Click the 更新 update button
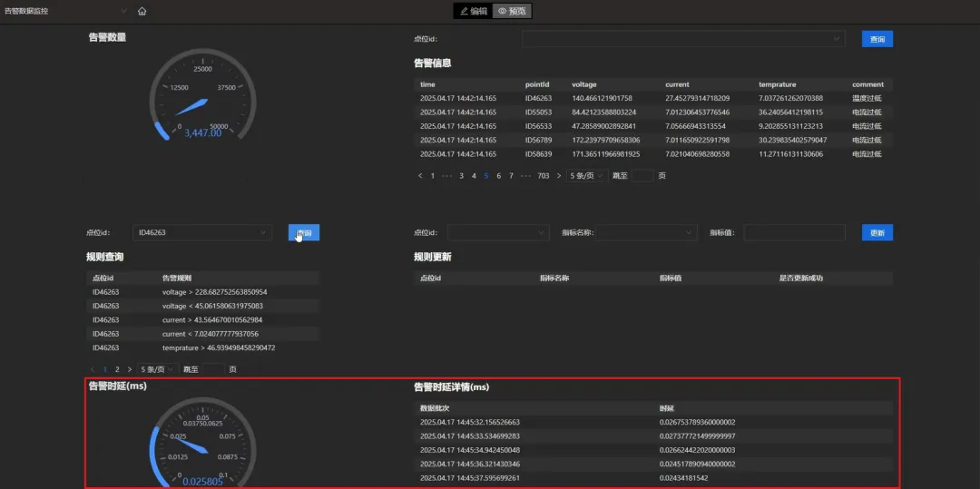Screen dimensions: 980x489 (x=877, y=232)
